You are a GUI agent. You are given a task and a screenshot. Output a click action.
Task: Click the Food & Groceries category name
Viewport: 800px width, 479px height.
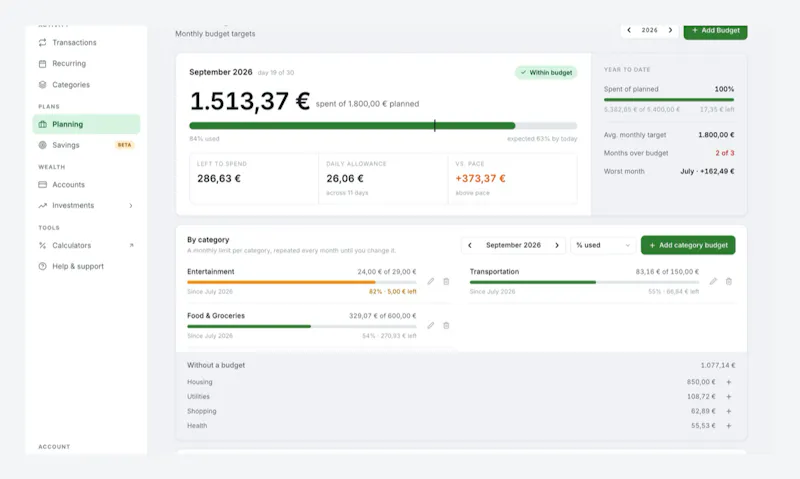pos(216,316)
